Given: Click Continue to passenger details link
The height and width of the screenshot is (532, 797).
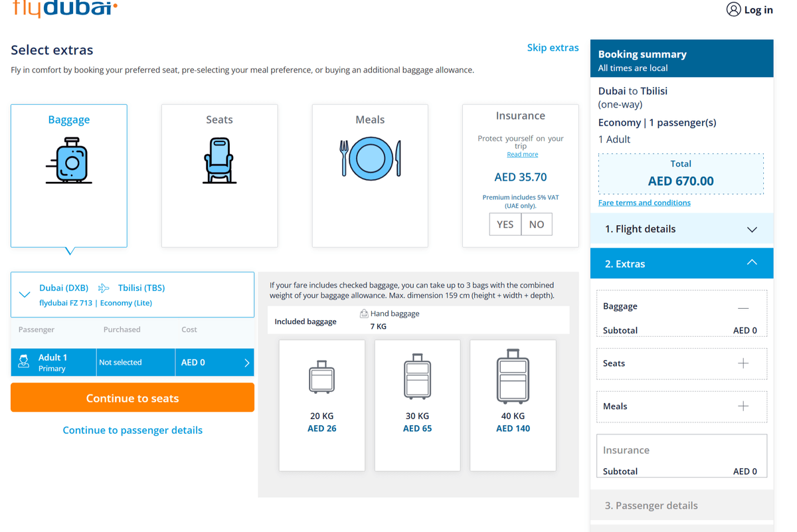Looking at the screenshot, I should 133,430.
